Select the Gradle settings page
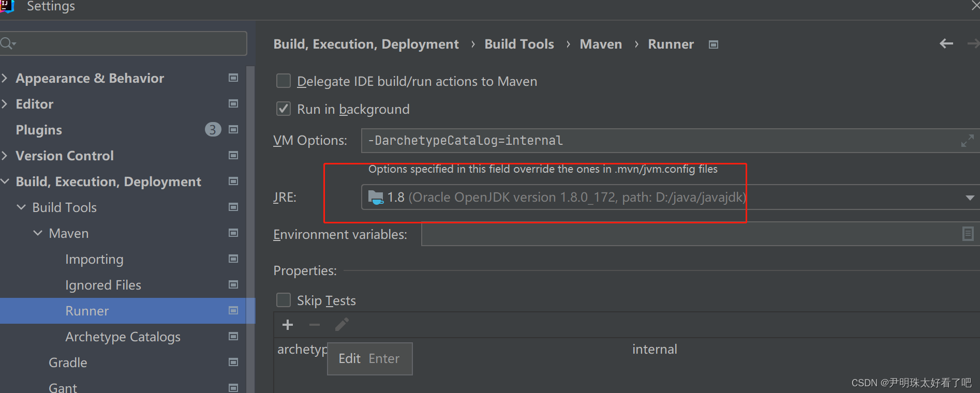The image size is (980, 393). 67,362
